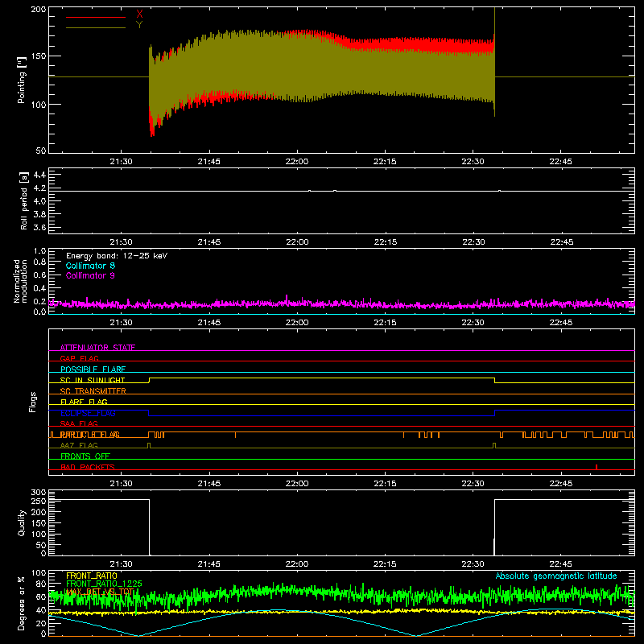Click the PARTICLE_FLAG label
Screen dimensions: 644x644
90,434
